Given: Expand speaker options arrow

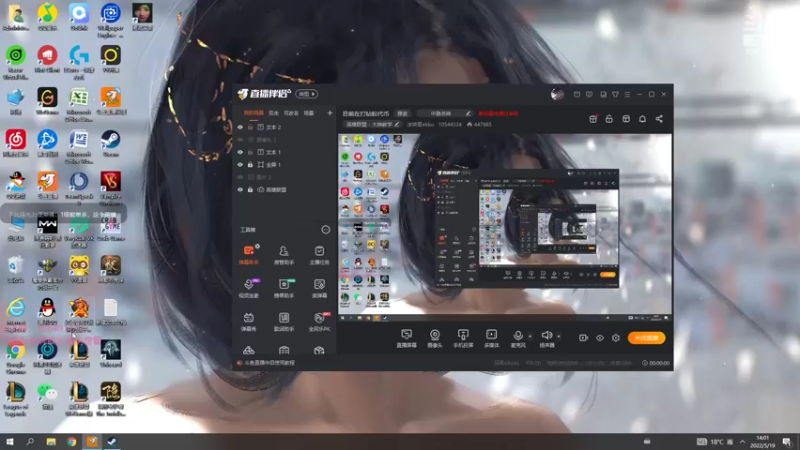Looking at the screenshot, I should click(x=559, y=336).
